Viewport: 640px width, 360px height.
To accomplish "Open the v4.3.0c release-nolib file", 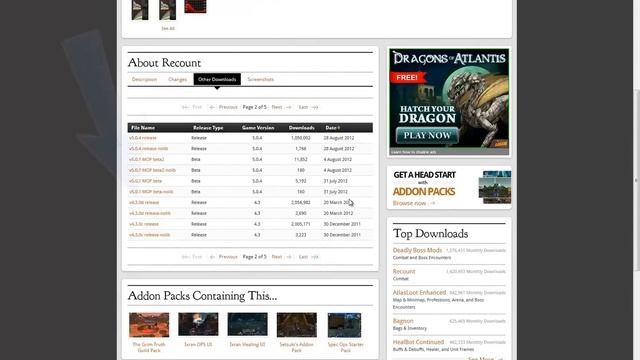I will [149, 235].
